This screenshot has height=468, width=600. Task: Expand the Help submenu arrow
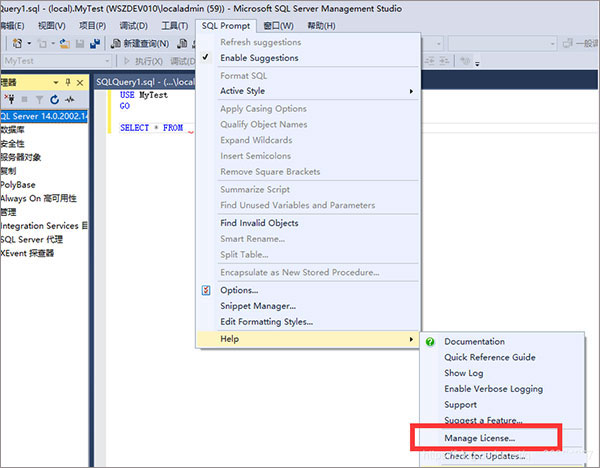411,339
